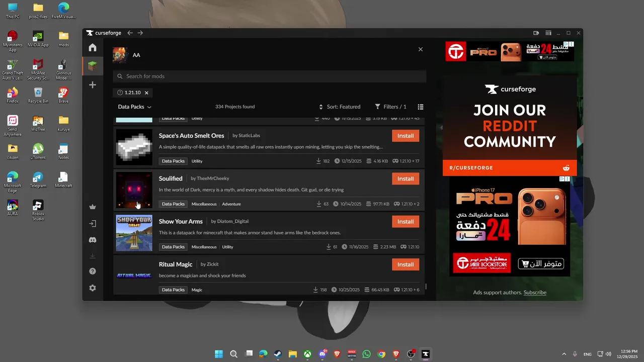
Task: Click author Zickit
Action: click(212, 264)
